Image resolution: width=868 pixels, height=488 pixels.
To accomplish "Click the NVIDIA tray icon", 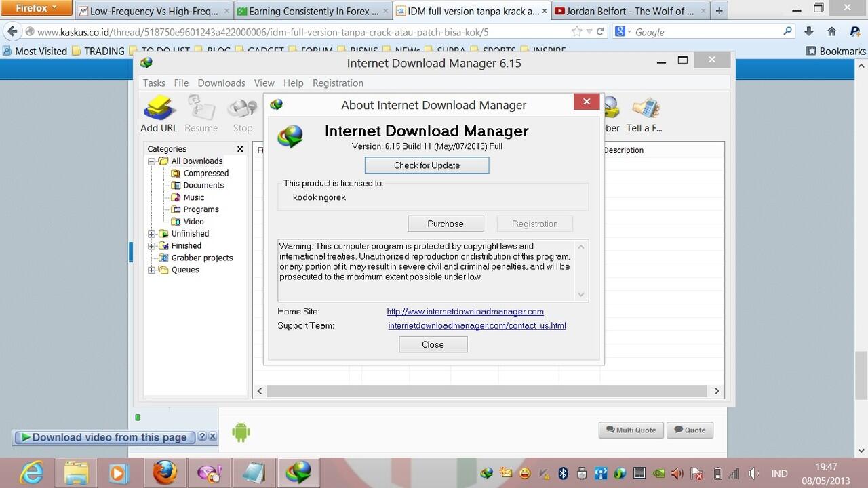I will click(x=658, y=473).
